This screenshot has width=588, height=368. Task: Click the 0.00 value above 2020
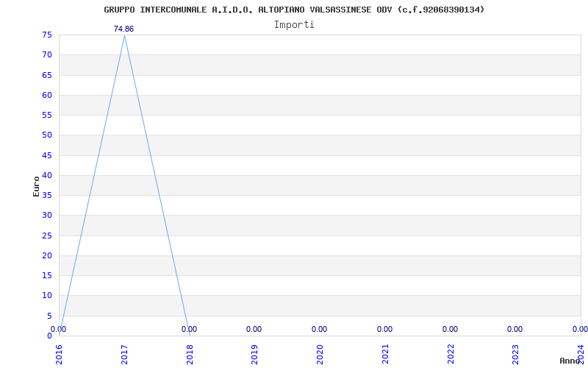click(319, 329)
